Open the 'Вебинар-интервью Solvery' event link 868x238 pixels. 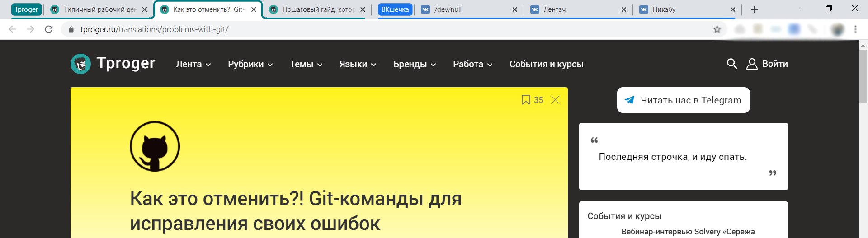[688, 232]
